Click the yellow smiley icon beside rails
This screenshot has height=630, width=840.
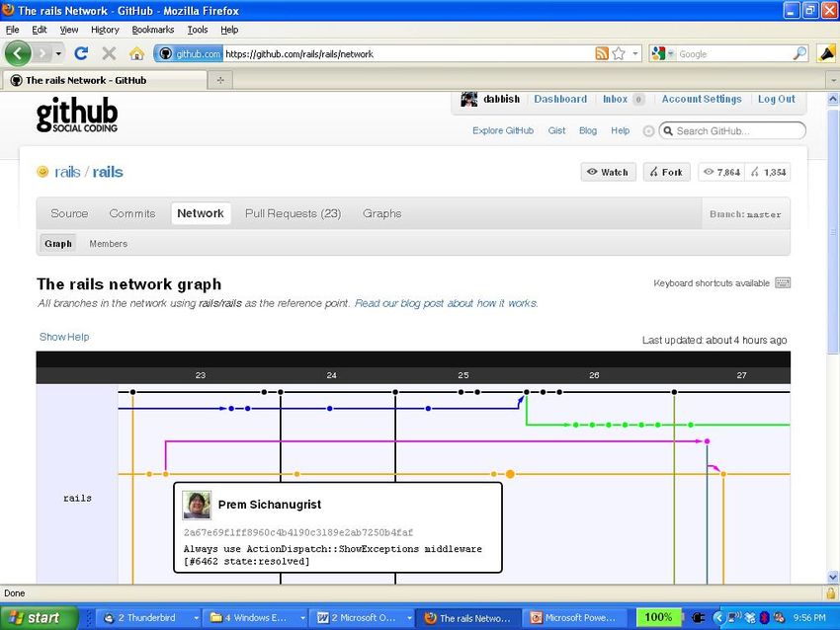pos(42,171)
